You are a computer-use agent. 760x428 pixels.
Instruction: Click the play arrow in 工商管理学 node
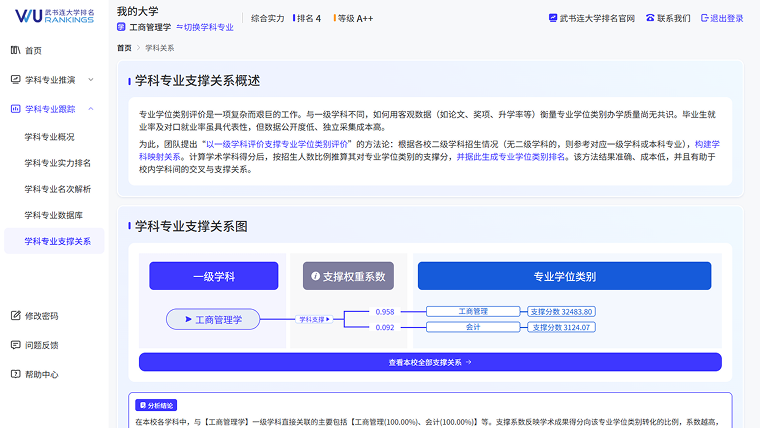coord(189,319)
